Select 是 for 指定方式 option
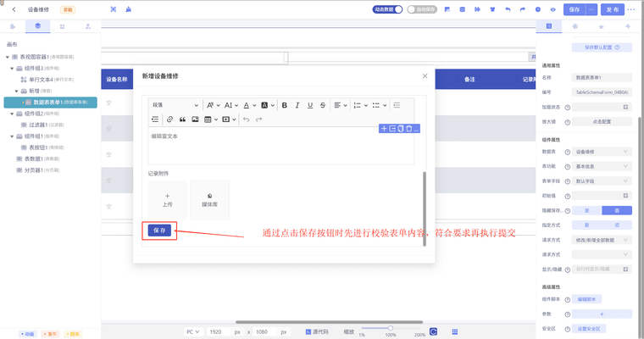This screenshot has height=339, width=644. click(587, 225)
